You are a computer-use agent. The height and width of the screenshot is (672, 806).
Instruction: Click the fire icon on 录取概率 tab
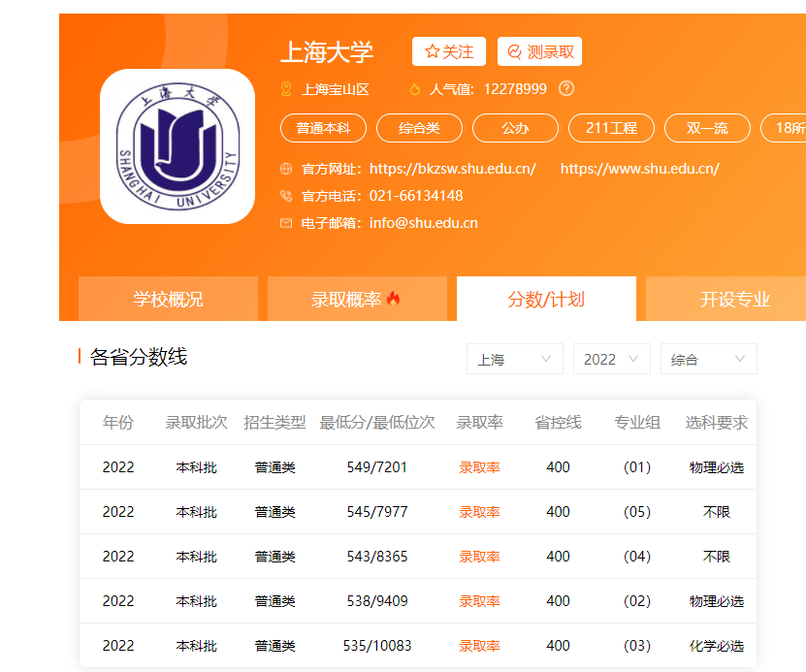click(x=393, y=299)
